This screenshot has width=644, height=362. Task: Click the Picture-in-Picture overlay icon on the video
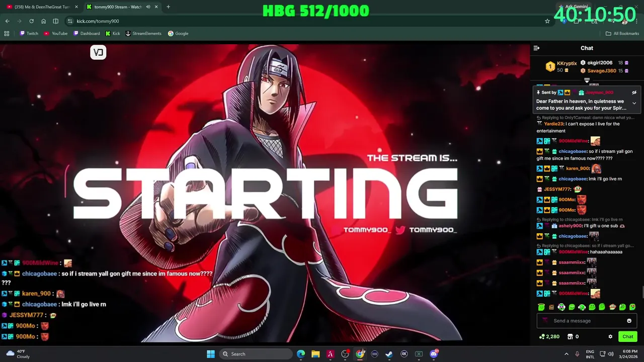pos(98,52)
